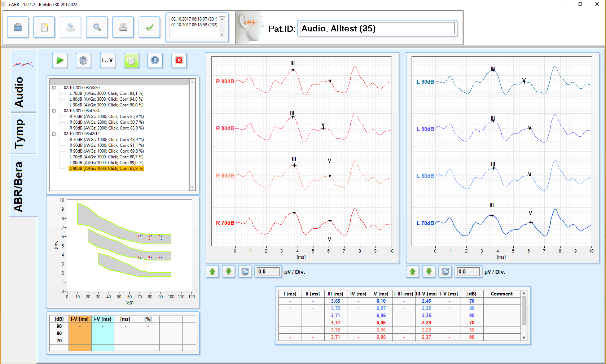Image resolution: width=606 pixels, height=364 pixels.
Task: Collapse the 02.10.2017 08:42:12 session node
Action: point(54,134)
